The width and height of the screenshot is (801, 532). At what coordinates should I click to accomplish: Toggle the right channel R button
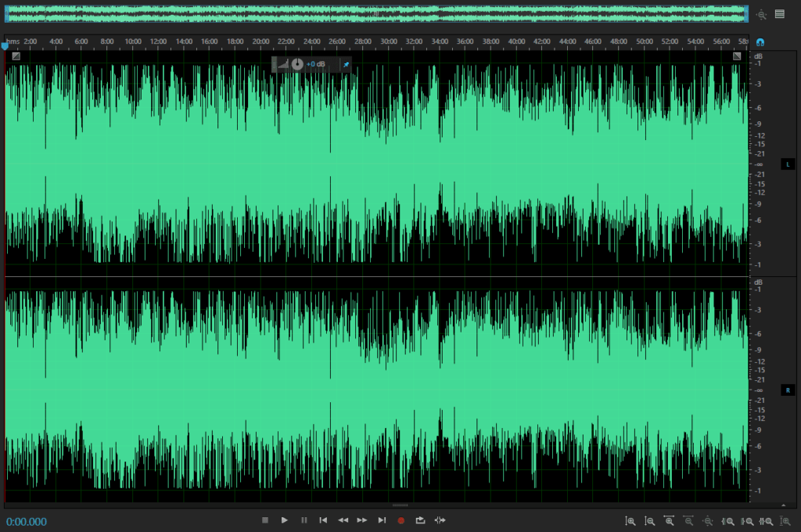[x=787, y=390]
